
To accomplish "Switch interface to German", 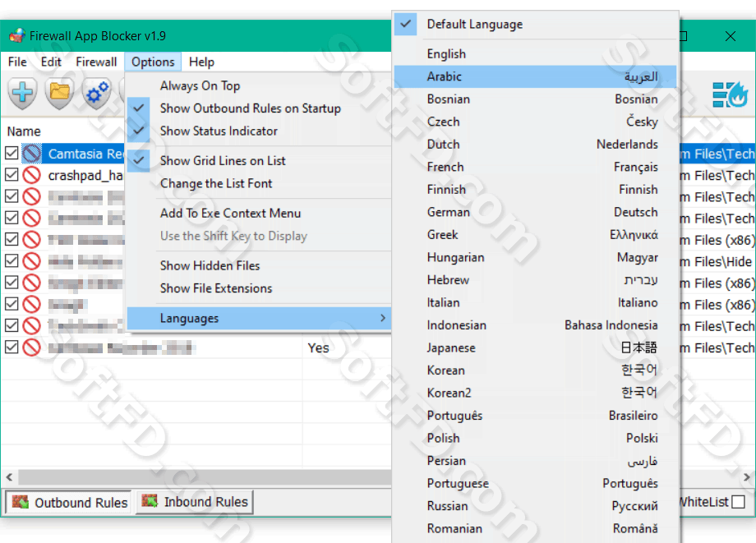I will 535,213.
